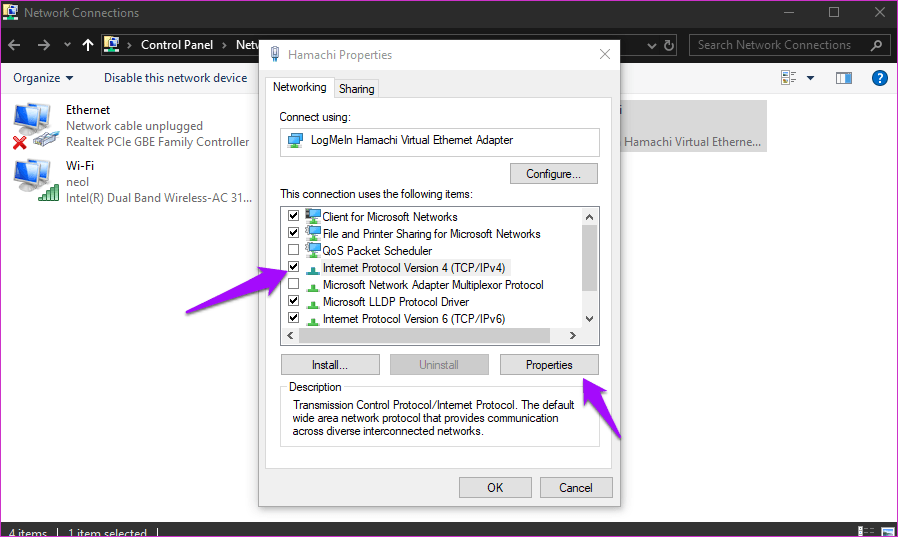Viewport: 898px width, 537px height.
Task: Click Disable this network device
Action: 175,78
